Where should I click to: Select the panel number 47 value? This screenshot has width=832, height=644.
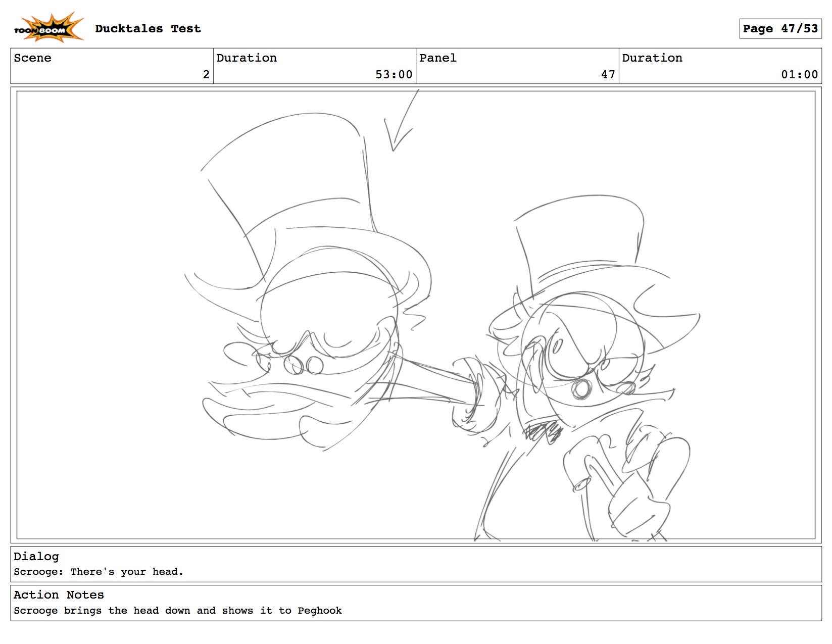tap(608, 75)
